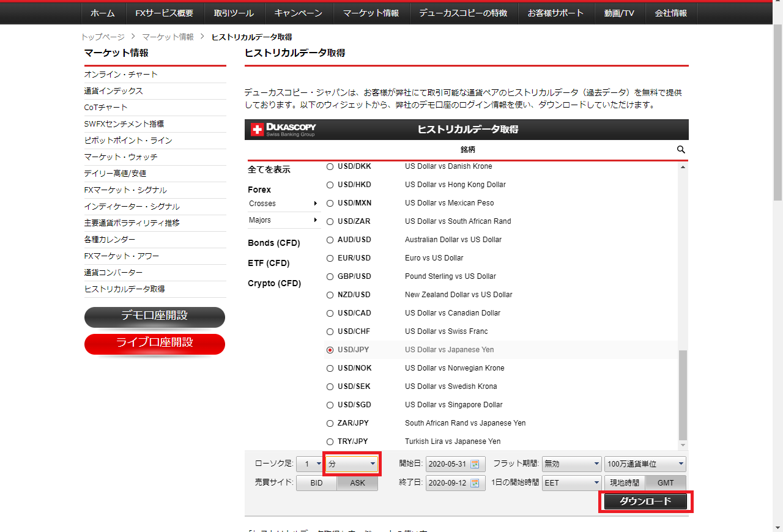Open the symbol search magnifier icon
The height and width of the screenshot is (532, 783).
[680, 149]
